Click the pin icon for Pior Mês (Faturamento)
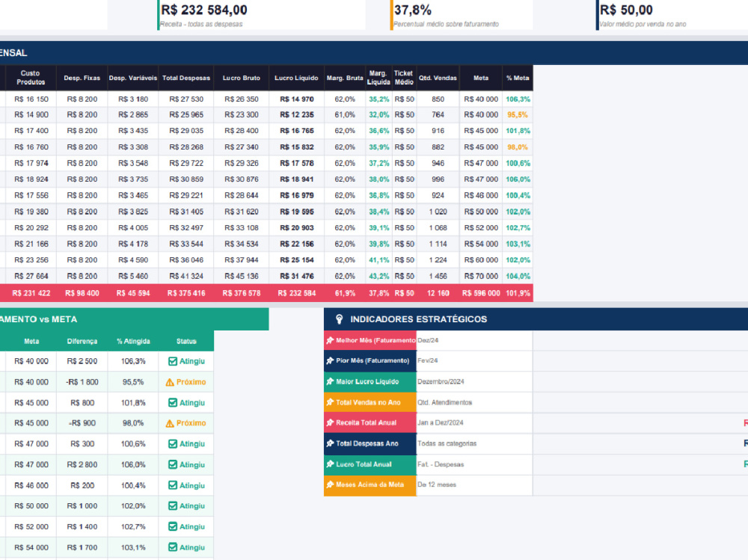Viewport: 748px width, 560px height. coord(330,360)
